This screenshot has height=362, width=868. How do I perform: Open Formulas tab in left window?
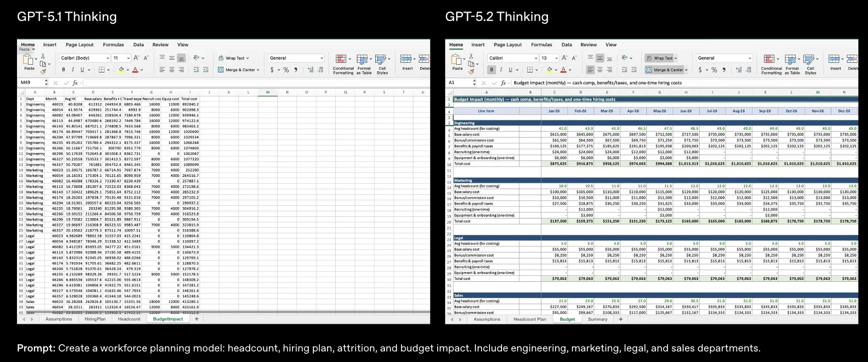[113, 44]
